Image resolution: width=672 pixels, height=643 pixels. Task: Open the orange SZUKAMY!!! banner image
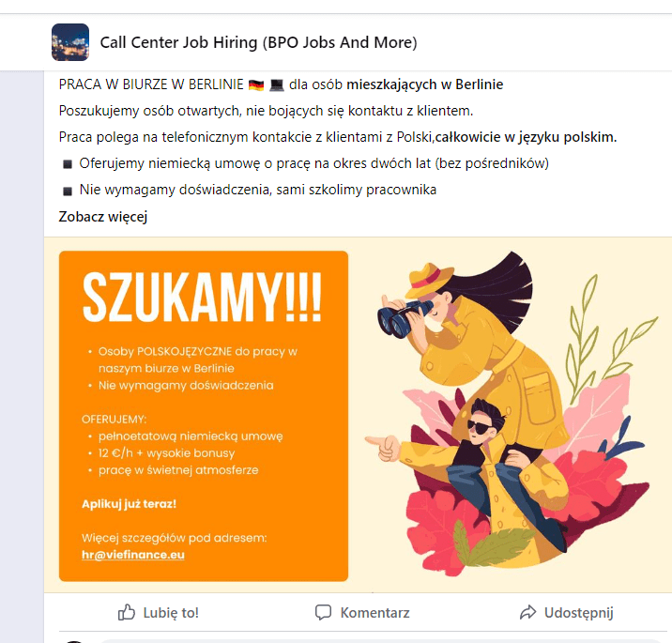(204, 416)
